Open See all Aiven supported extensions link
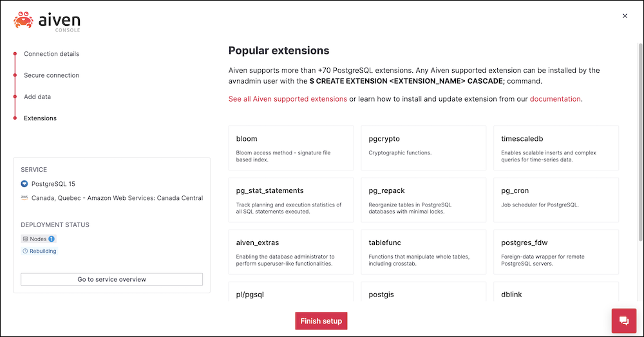The width and height of the screenshot is (644, 337). (x=288, y=99)
